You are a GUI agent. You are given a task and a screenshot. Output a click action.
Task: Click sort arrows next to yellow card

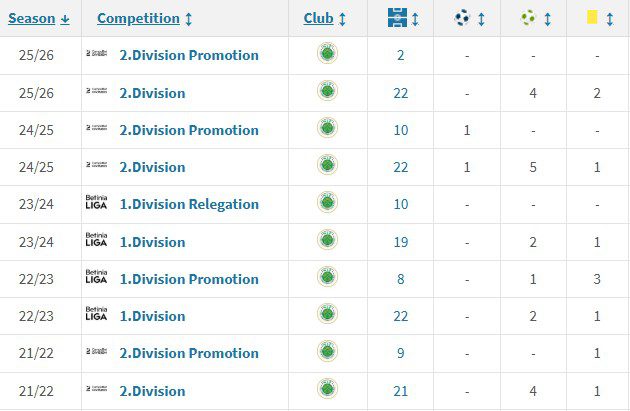coord(609,19)
